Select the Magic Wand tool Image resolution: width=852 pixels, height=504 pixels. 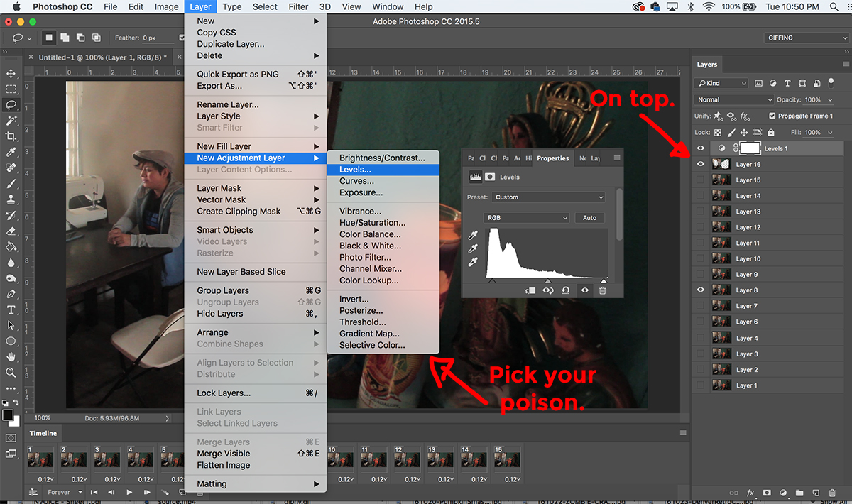click(11, 121)
